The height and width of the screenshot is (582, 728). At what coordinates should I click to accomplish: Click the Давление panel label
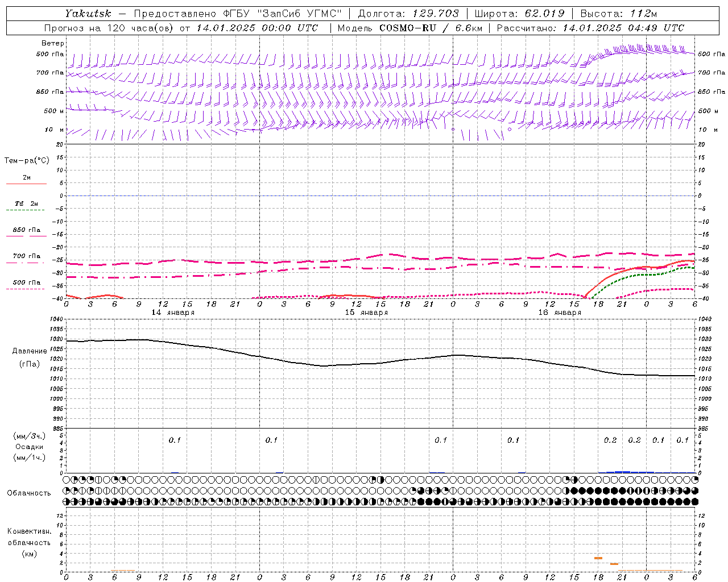[30, 351]
